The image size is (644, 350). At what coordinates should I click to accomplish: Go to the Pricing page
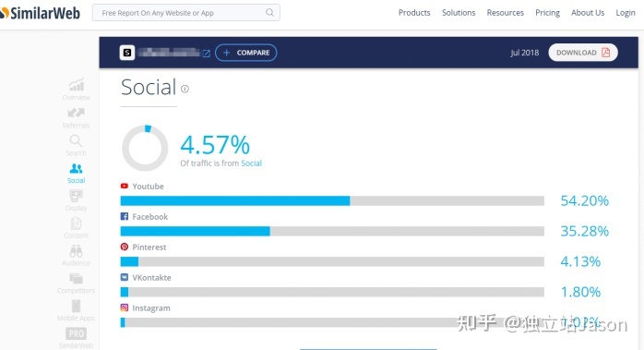547,13
